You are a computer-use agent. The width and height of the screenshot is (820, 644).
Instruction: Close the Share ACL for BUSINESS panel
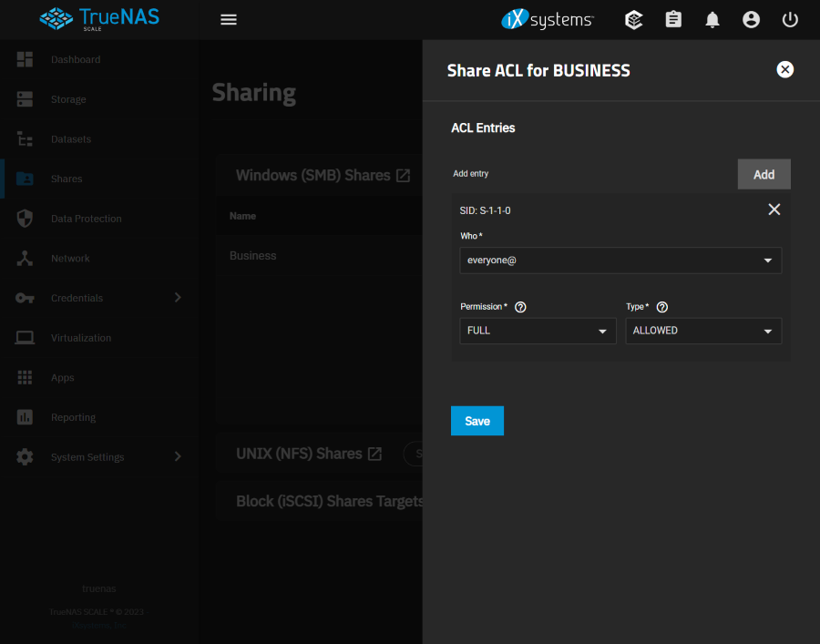(x=784, y=69)
